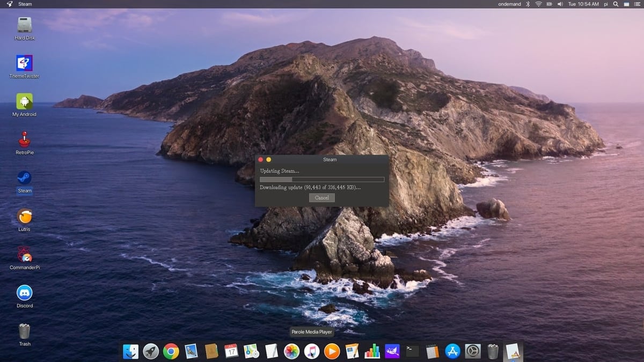Open the brown Contacts book in dock
The width and height of the screenshot is (644, 362).
pos(211,351)
